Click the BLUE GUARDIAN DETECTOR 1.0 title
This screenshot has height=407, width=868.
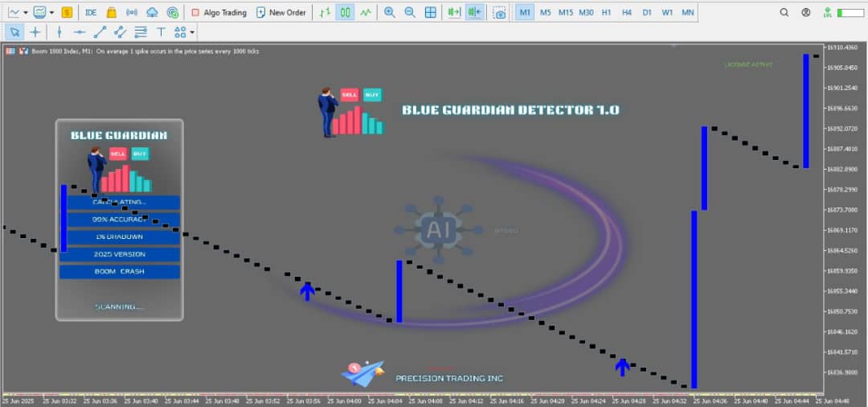tap(510, 109)
